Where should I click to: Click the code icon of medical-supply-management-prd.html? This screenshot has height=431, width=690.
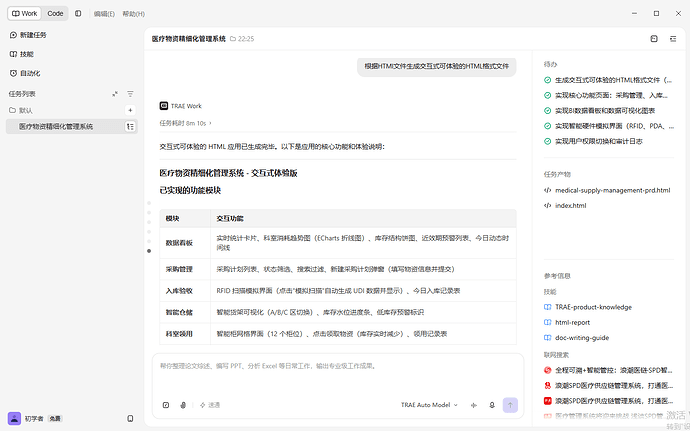[547, 190]
